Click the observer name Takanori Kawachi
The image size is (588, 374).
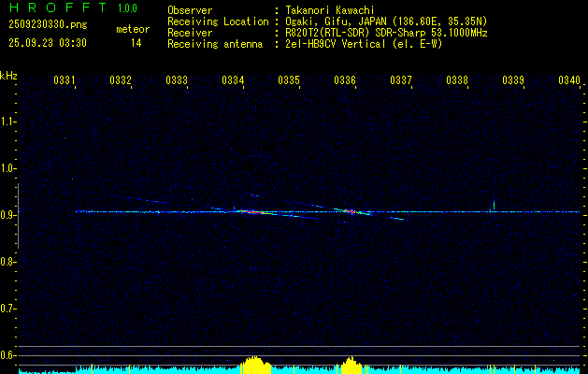click(330, 10)
